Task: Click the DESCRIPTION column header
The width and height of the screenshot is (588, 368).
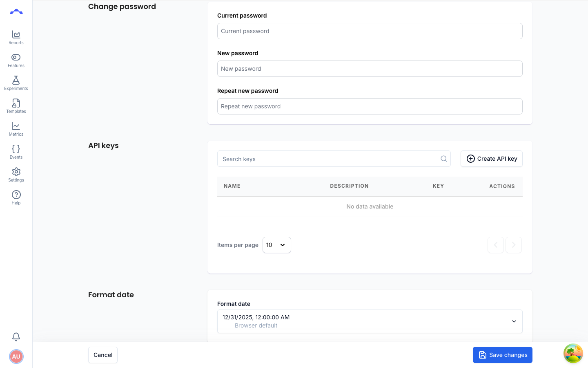Action: (349, 186)
